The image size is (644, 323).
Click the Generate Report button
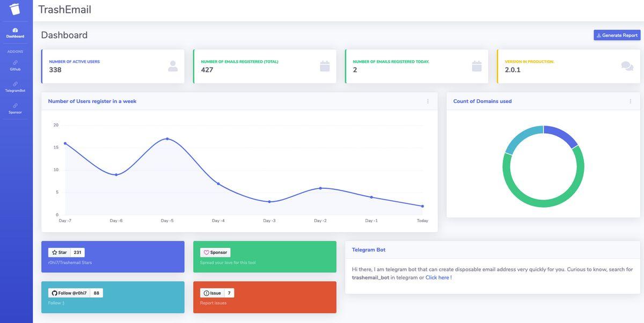click(x=617, y=35)
